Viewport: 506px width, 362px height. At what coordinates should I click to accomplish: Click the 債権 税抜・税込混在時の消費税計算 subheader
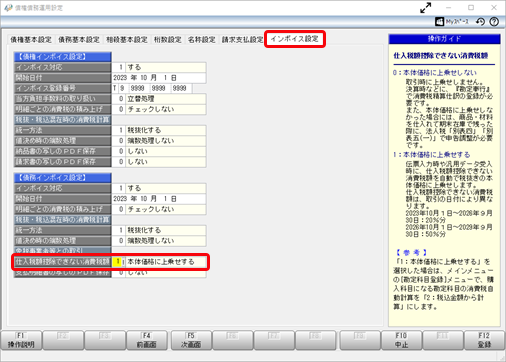(63, 120)
